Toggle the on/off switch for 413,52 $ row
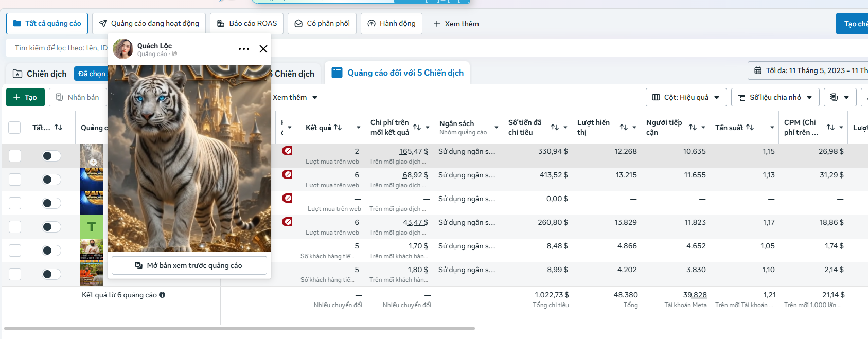The width and height of the screenshot is (868, 339). click(x=51, y=180)
